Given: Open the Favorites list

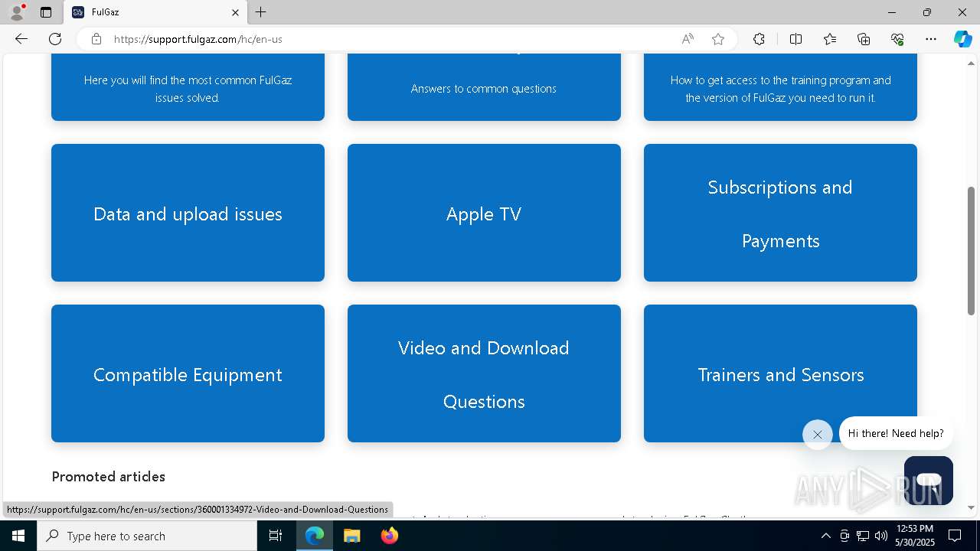Looking at the screenshot, I should click(x=830, y=39).
